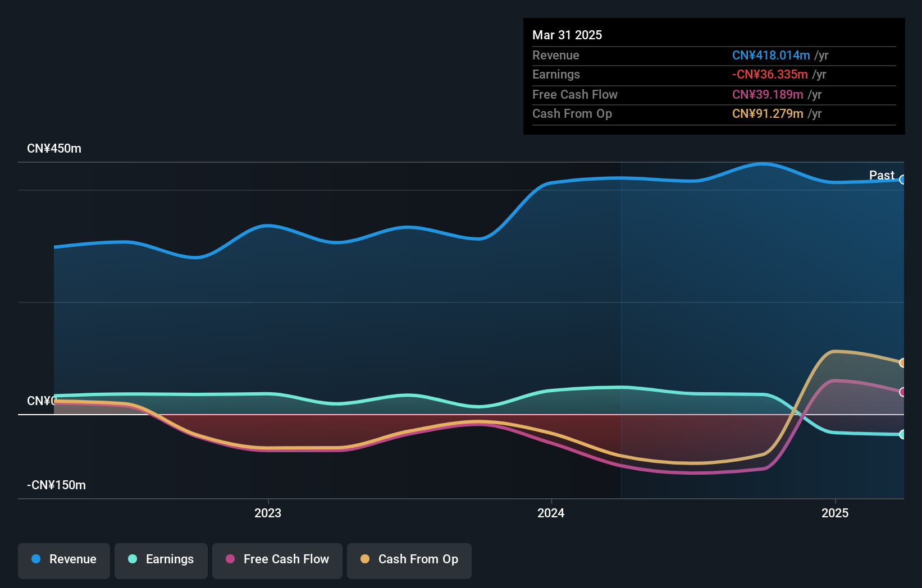Click the 'Earnings' row label in tooltip
The width and height of the screenshot is (922, 588).
click(x=556, y=74)
